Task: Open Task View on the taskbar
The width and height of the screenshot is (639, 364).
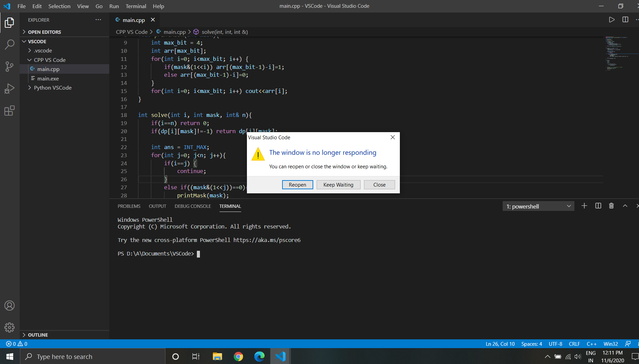Action: click(x=196, y=357)
